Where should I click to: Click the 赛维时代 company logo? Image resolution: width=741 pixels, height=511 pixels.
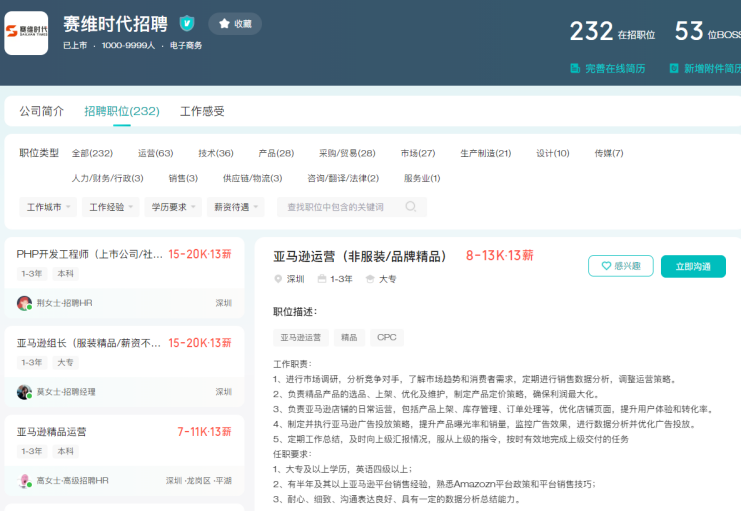pyautogui.click(x=26, y=33)
